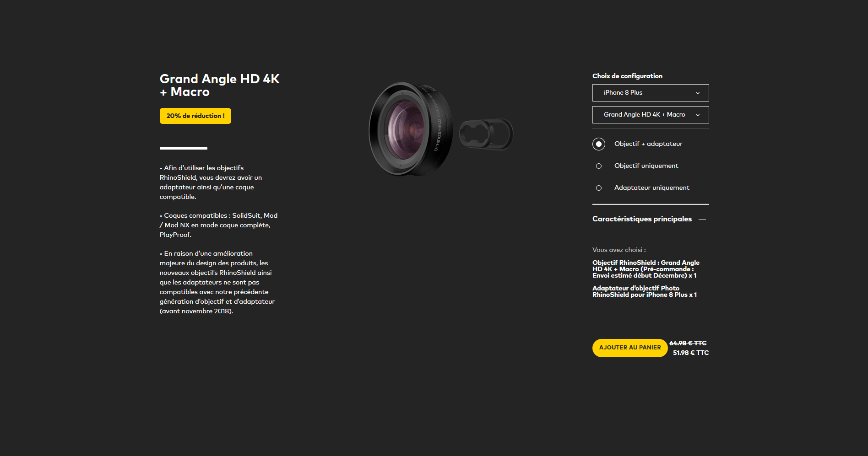868x456 pixels.
Task: Click the 51.98 € TTC discounted price
Action: [x=691, y=353]
